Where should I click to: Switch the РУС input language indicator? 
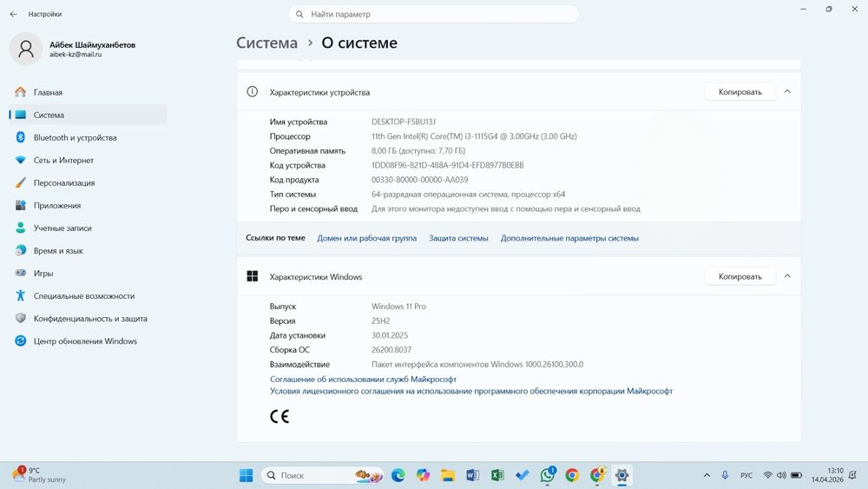point(746,475)
